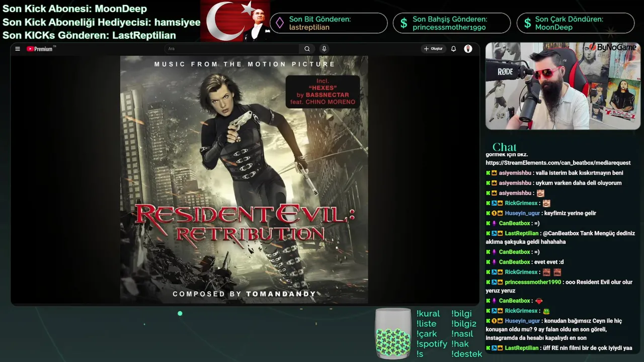Click 'Son KICKs Gönderen: LastReptilian' line

tap(89, 35)
